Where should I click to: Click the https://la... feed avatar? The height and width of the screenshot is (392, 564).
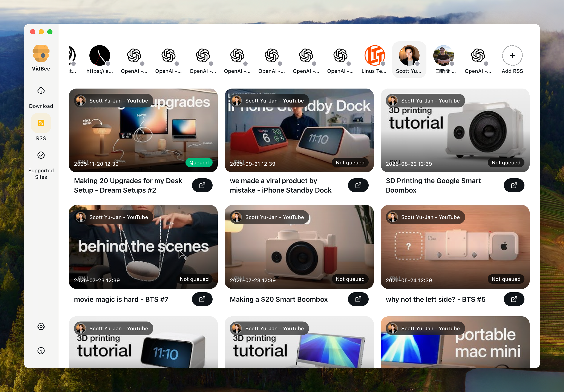[x=100, y=55]
